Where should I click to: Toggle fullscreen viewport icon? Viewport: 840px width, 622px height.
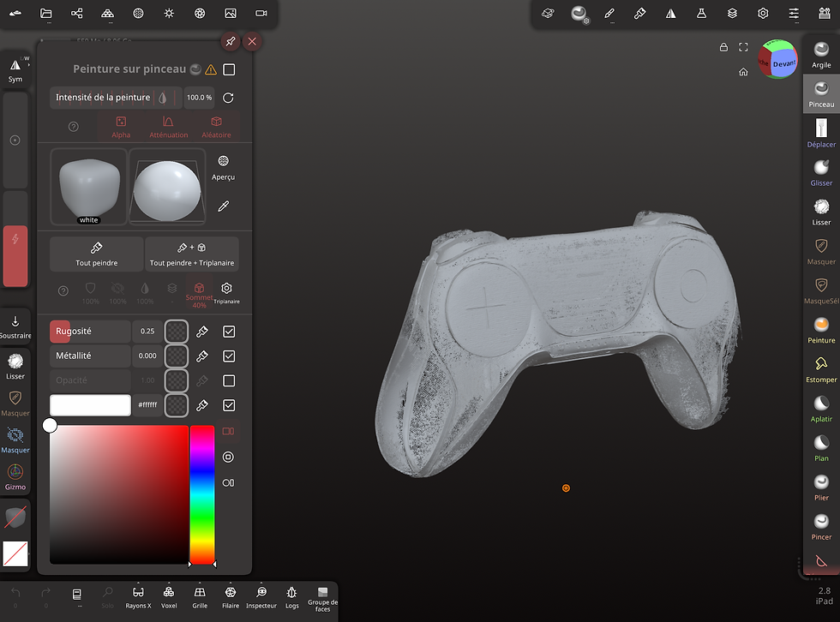tap(743, 47)
